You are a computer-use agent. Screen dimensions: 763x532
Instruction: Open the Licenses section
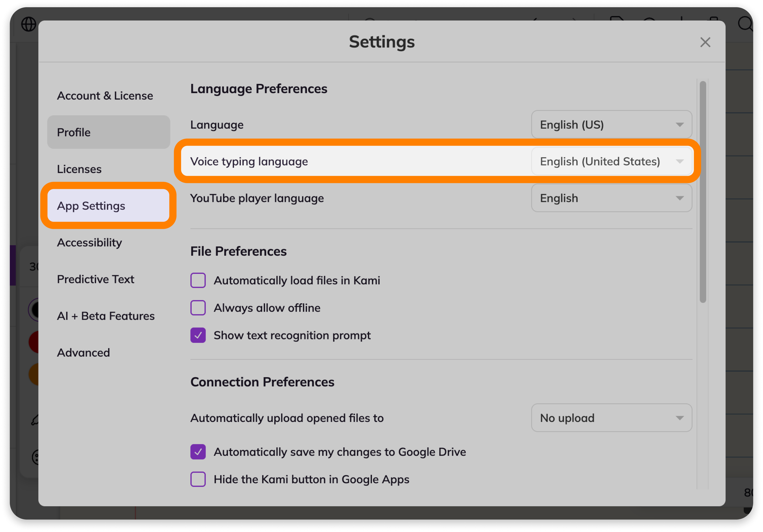pyautogui.click(x=108, y=169)
